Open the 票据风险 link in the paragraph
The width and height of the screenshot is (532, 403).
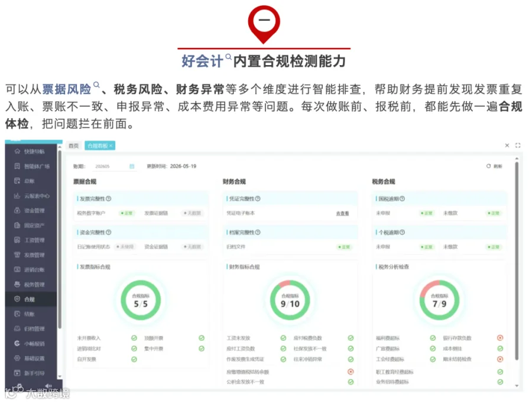tap(70, 89)
